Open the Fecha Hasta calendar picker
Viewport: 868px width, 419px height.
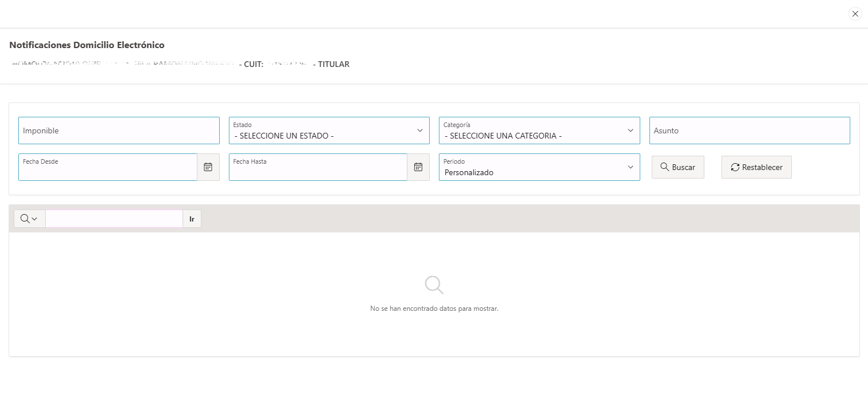point(418,167)
